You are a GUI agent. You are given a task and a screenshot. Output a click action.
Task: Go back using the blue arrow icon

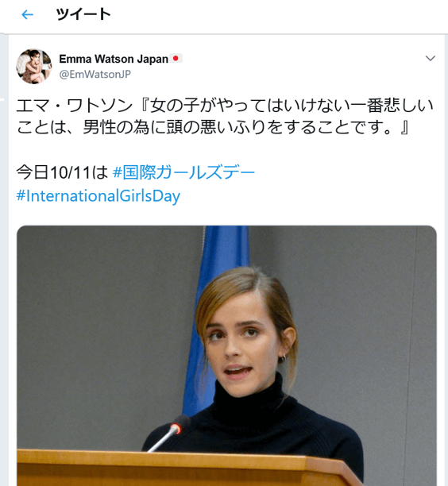[x=27, y=14]
